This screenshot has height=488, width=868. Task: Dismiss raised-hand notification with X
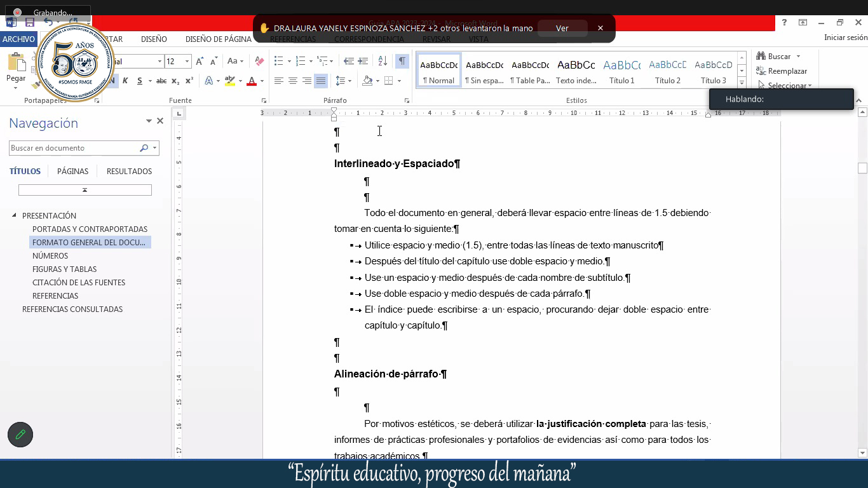(600, 28)
